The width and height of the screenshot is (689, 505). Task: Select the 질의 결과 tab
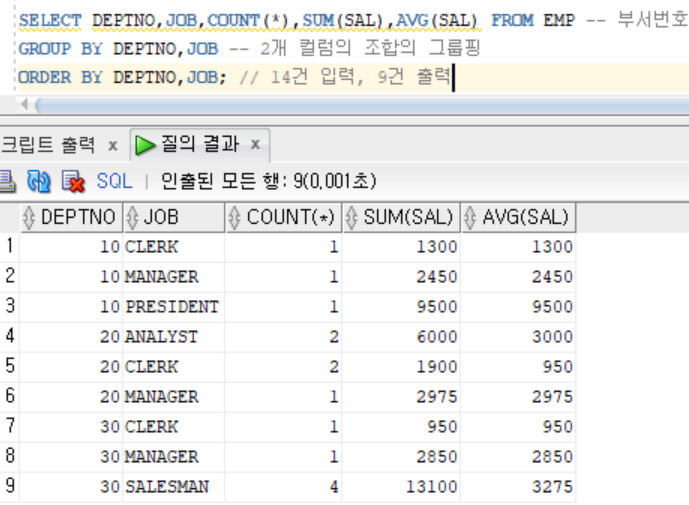pos(200,145)
